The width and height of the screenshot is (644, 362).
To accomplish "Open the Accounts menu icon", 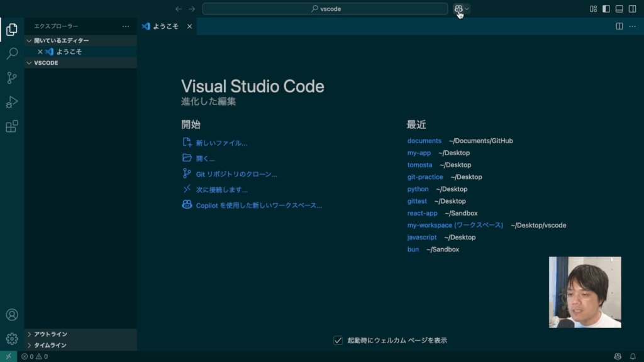I will point(12,315).
